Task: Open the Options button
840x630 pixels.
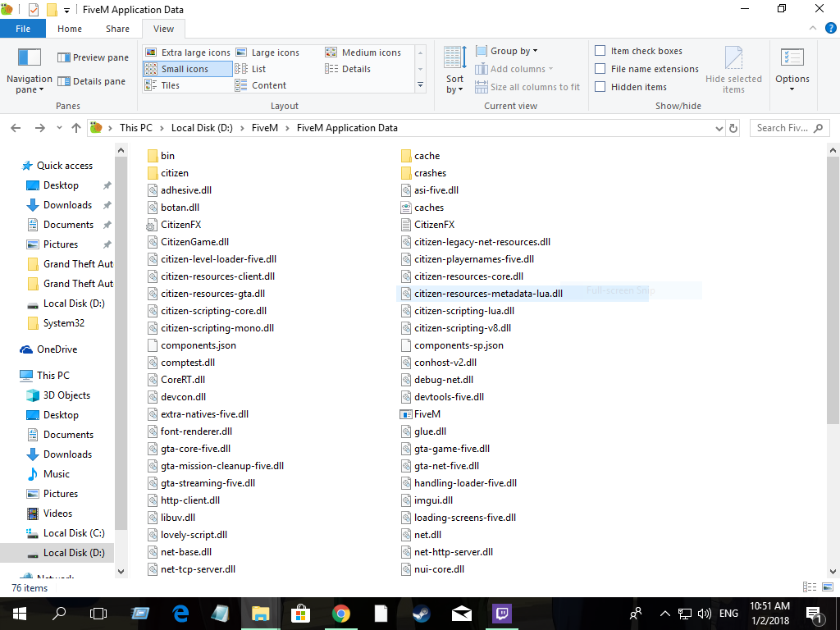Action: [x=792, y=70]
